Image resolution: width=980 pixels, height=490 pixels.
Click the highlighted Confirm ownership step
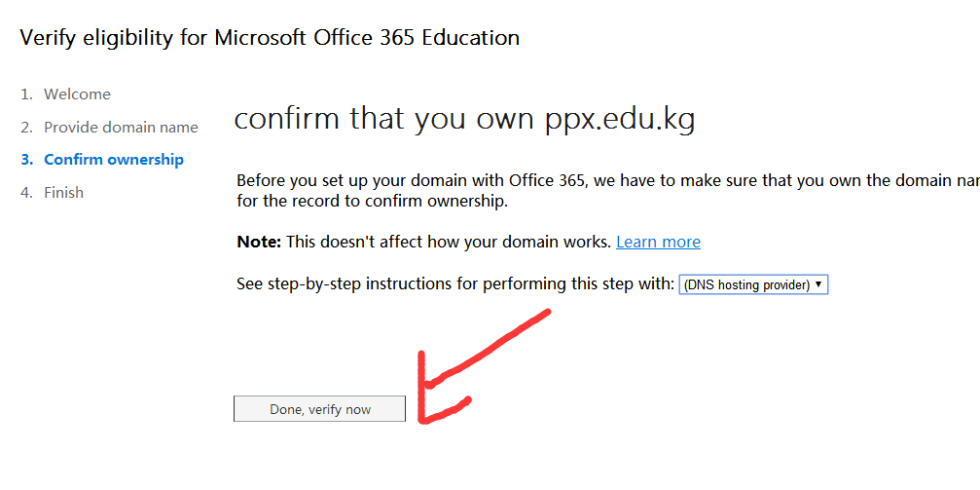click(114, 160)
